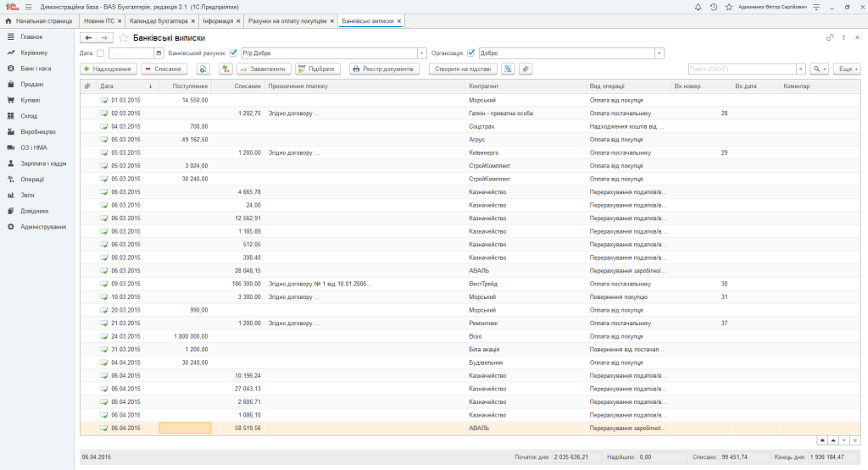This screenshot has height=470, width=868.
Task: Select the Будівельник 04.04.2015 row
Action: pyautogui.click(x=470, y=362)
